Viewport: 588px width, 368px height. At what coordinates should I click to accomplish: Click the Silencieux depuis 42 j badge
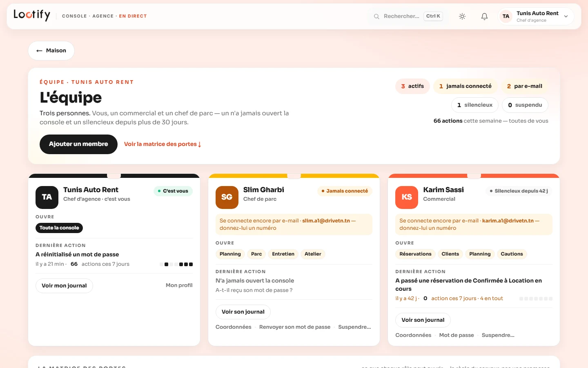point(519,191)
